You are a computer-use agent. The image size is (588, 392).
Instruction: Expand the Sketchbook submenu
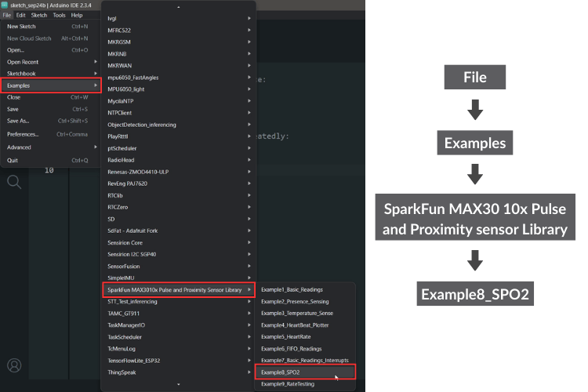coord(50,73)
